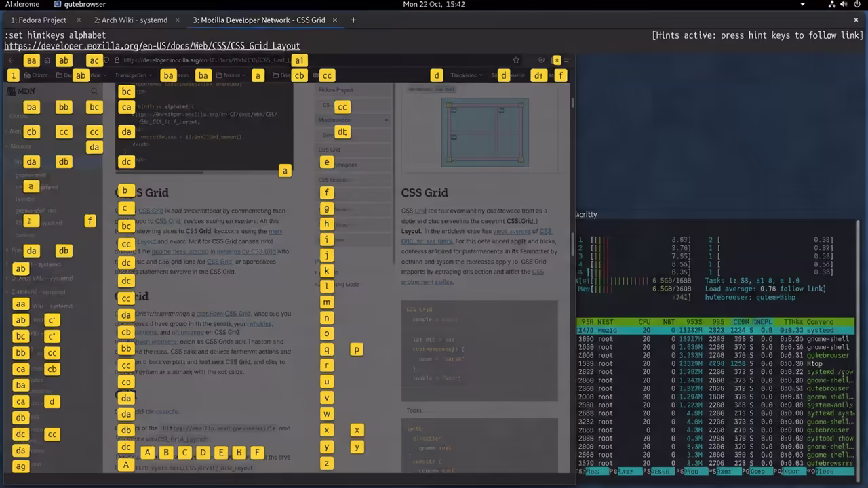Open the system menu arrow in top panel

(803, 4)
